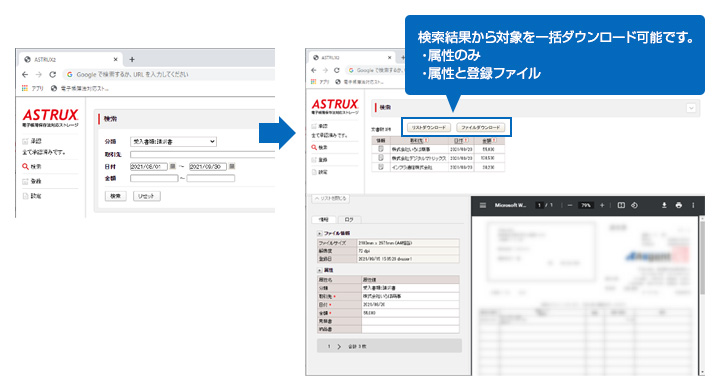Download the PDF from the viewer toolbar

[664, 205]
